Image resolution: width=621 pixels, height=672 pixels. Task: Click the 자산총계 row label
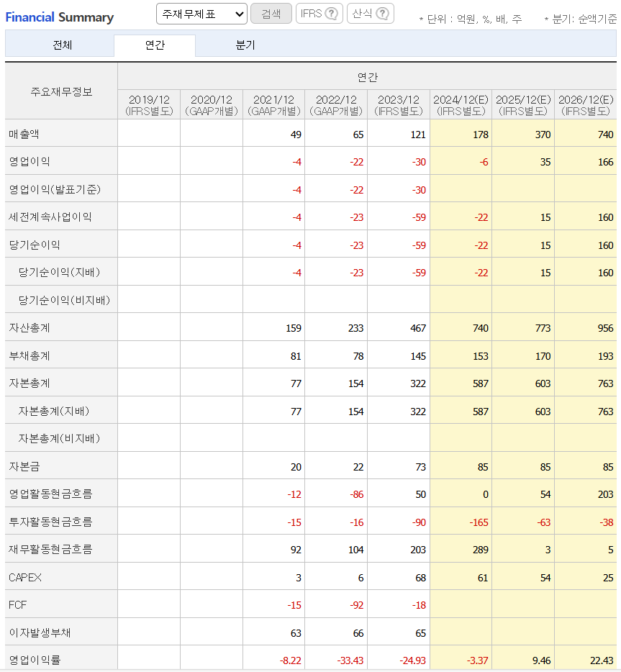30,328
